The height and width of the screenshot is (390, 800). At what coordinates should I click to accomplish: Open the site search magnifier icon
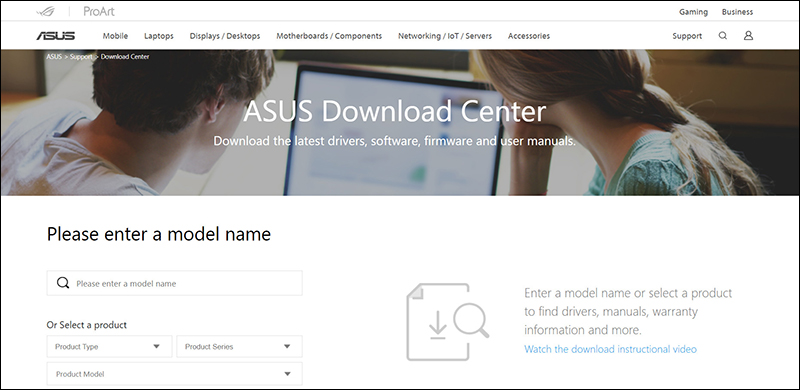(722, 36)
